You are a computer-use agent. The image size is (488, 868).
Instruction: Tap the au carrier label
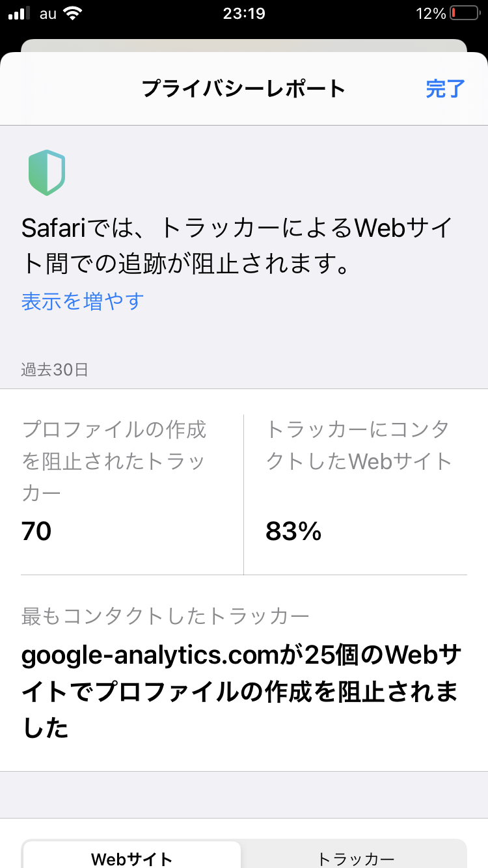coord(48,14)
